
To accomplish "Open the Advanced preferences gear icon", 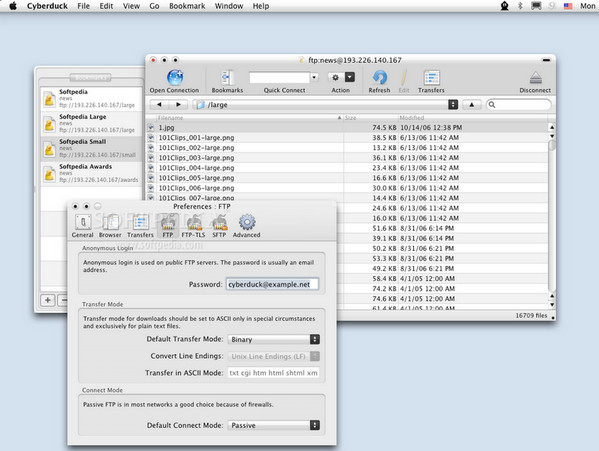I will pyautogui.click(x=247, y=222).
